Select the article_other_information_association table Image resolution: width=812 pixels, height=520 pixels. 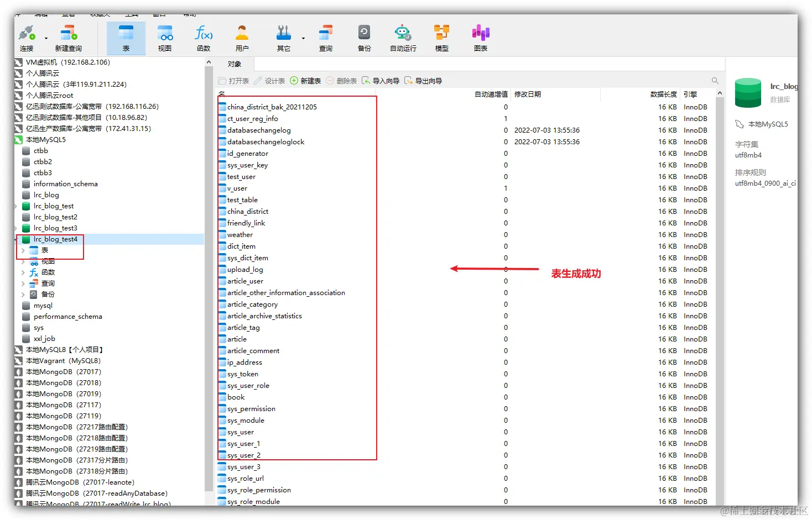(286, 293)
